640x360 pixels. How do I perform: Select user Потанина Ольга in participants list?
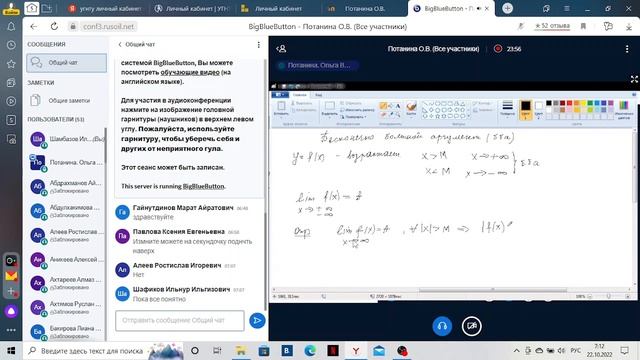point(67,162)
